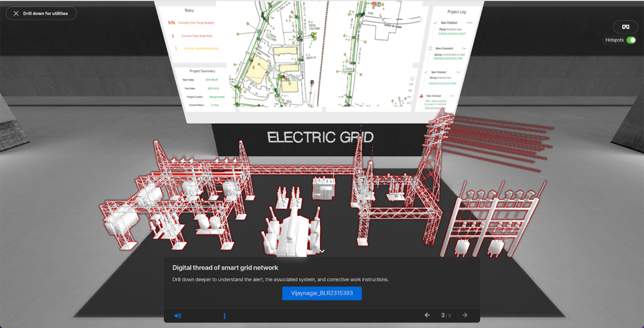Screen dimensions: 644x328
Task: Click the Risks panel heading
Action: [x=189, y=10]
